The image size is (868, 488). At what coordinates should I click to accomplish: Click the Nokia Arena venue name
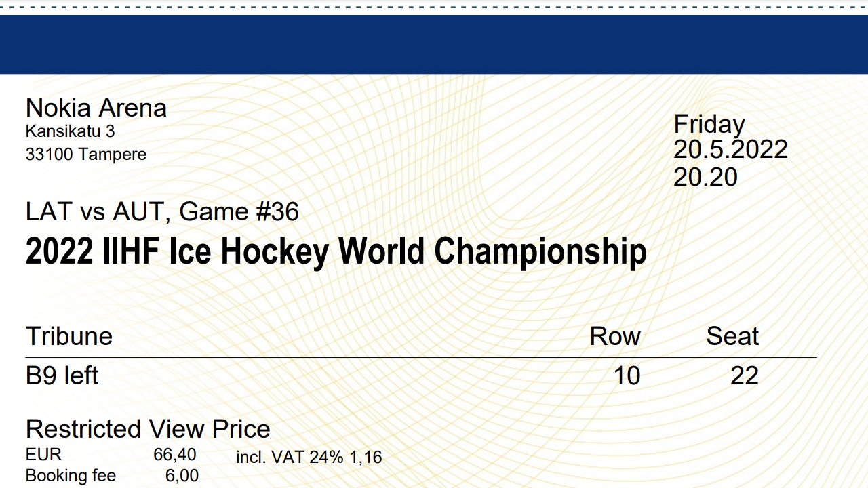[x=96, y=108]
